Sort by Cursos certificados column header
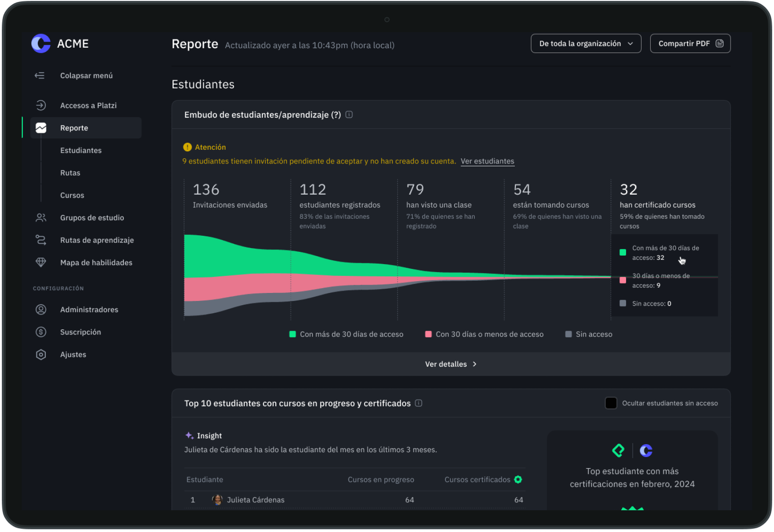This screenshot has height=532, width=774. tap(478, 480)
